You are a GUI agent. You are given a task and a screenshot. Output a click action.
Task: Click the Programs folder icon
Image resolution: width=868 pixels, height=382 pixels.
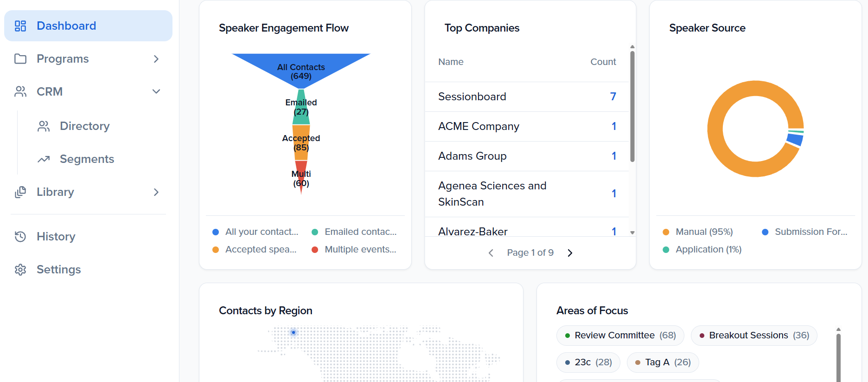pyautogui.click(x=20, y=59)
